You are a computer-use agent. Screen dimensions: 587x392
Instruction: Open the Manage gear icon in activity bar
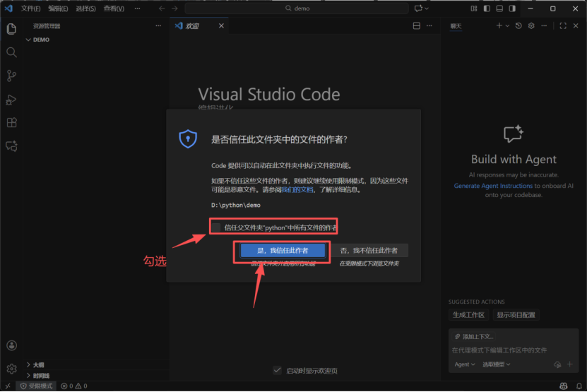coord(11,369)
